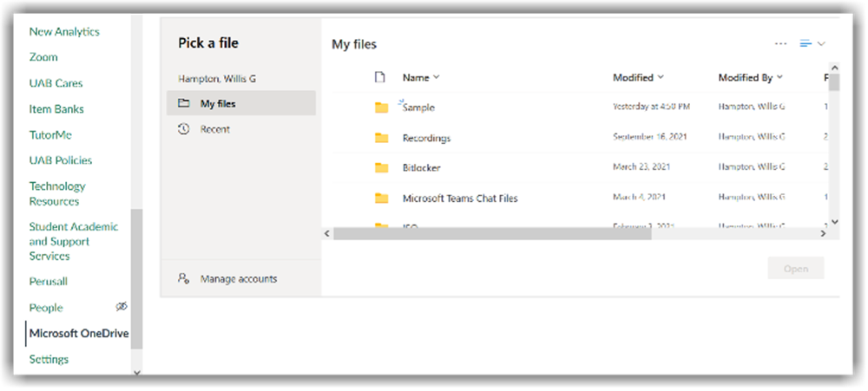Viewport: 868px width, 391px height.
Task: Click the Recordings folder icon
Action: click(x=381, y=138)
